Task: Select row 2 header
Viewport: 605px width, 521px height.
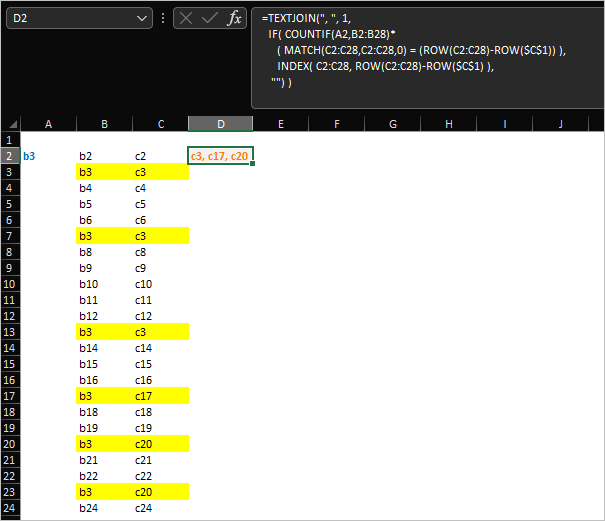Action: pos(10,156)
